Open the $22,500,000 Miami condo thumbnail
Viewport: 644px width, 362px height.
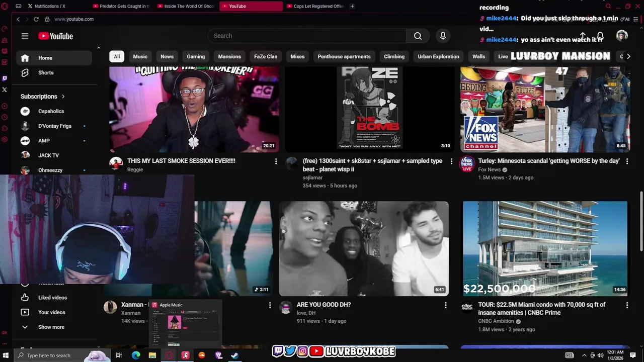click(x=545, y=248)
